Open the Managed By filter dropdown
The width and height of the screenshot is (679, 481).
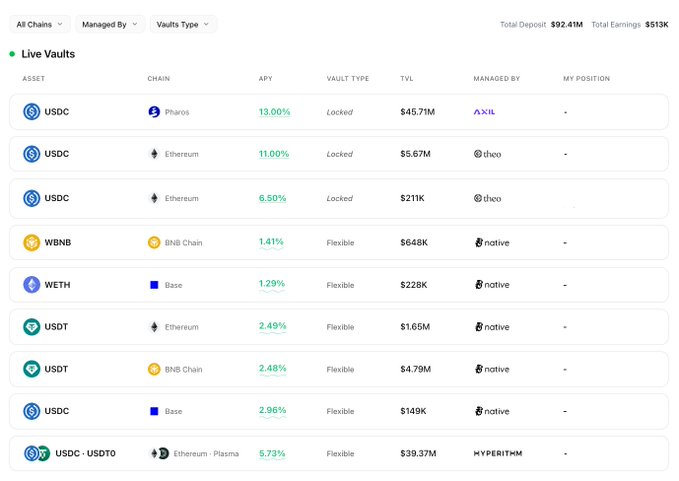tap(110, 24)
